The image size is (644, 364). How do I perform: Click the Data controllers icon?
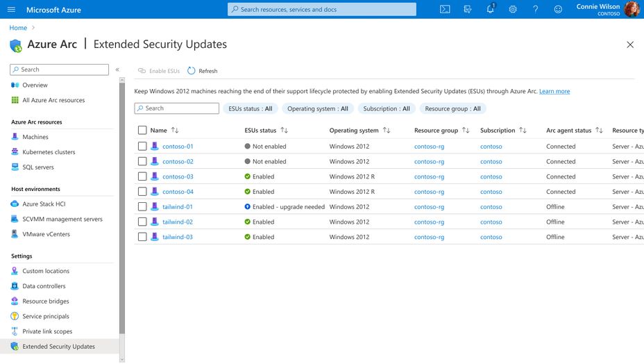[15, 286]
